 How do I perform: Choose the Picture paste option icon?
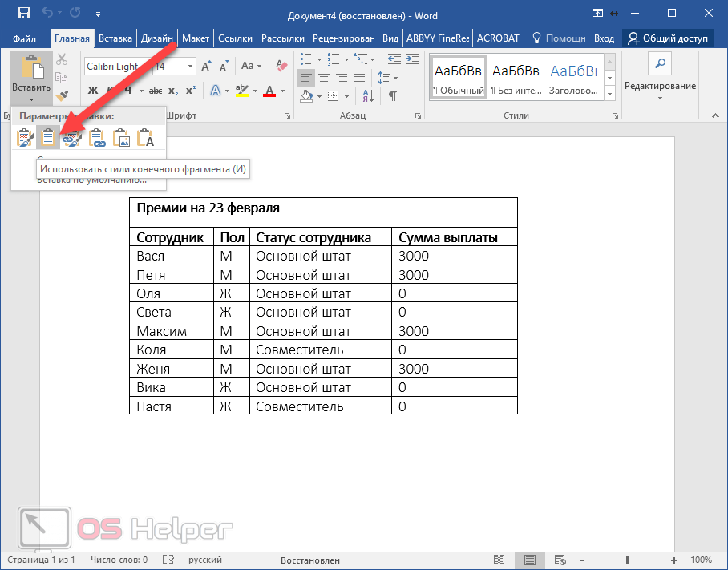point(122,138)
